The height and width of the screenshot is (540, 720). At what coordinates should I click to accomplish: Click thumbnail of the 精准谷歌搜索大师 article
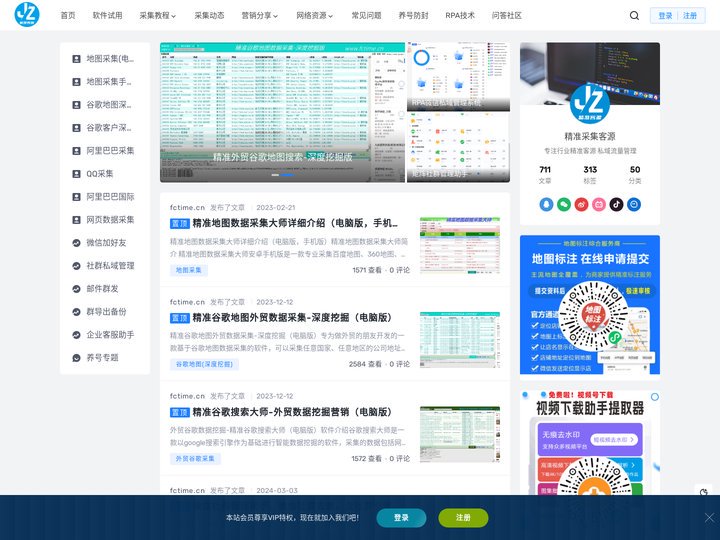pos(460,433)
